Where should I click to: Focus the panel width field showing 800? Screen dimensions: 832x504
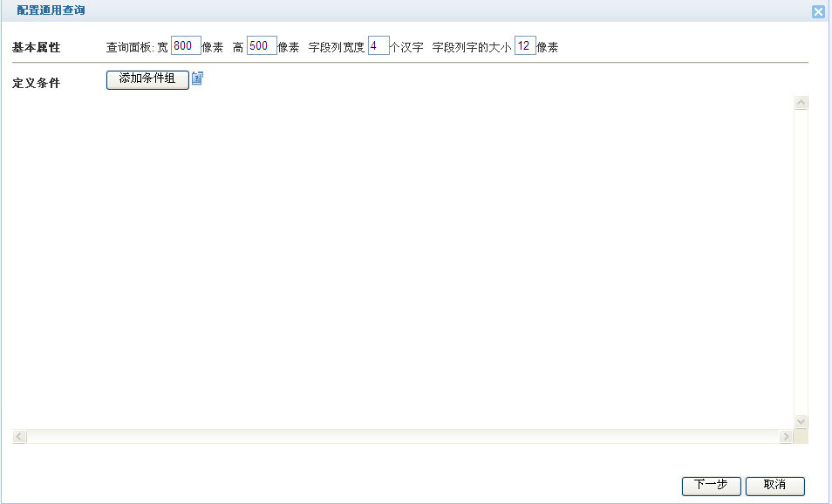click(x=186, y=45)
